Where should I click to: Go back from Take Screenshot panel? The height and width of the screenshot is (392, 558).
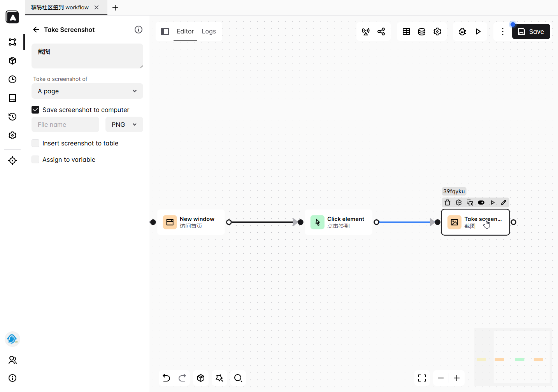(36, 30)
